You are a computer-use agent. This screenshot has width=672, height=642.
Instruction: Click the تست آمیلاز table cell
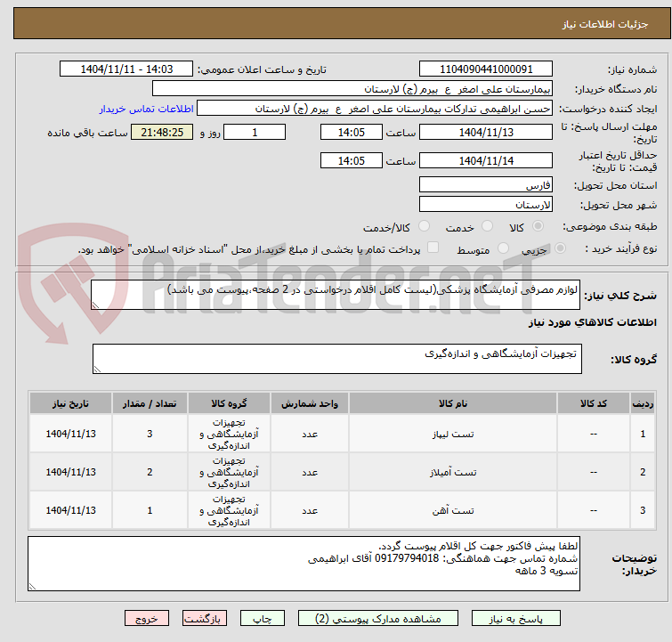453,472
